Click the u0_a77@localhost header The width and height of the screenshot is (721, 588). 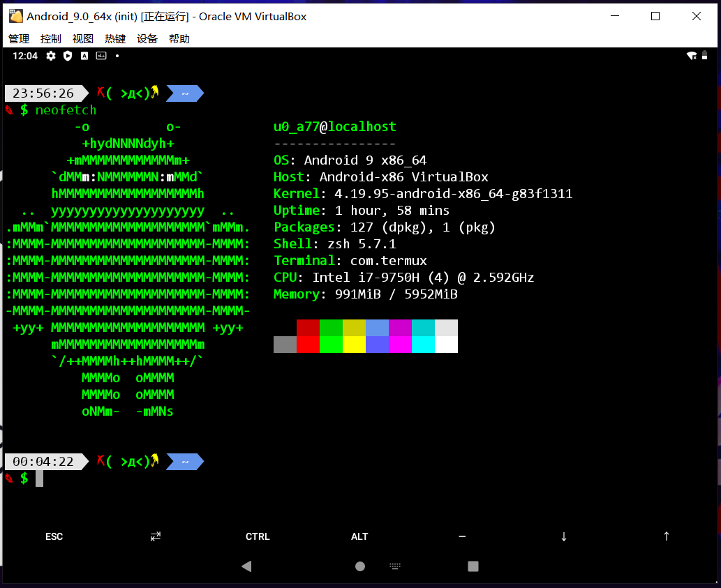coord(335,126)
